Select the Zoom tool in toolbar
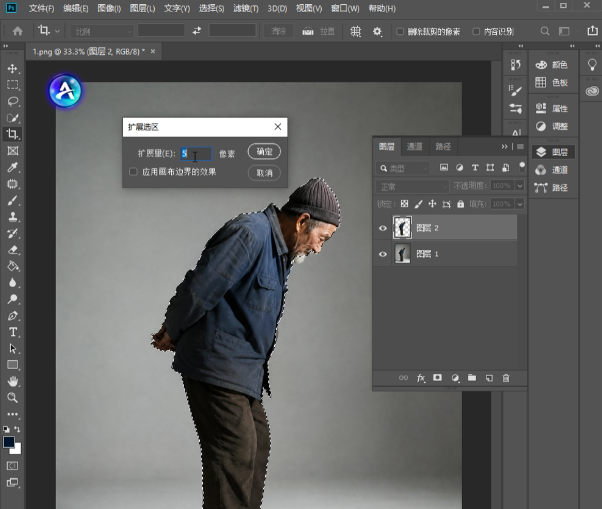This screenshot has width=602, height=509. tap(12, 398)
